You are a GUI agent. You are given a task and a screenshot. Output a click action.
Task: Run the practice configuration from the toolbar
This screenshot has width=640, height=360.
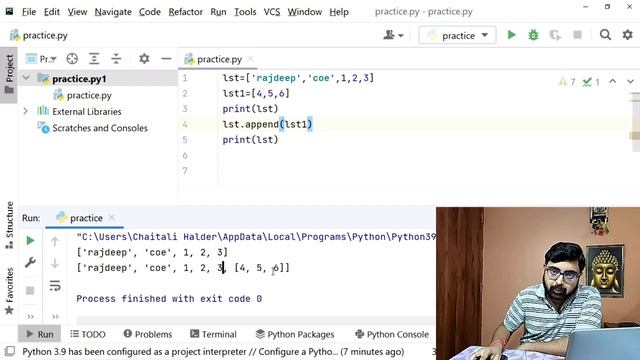point(511,35)
